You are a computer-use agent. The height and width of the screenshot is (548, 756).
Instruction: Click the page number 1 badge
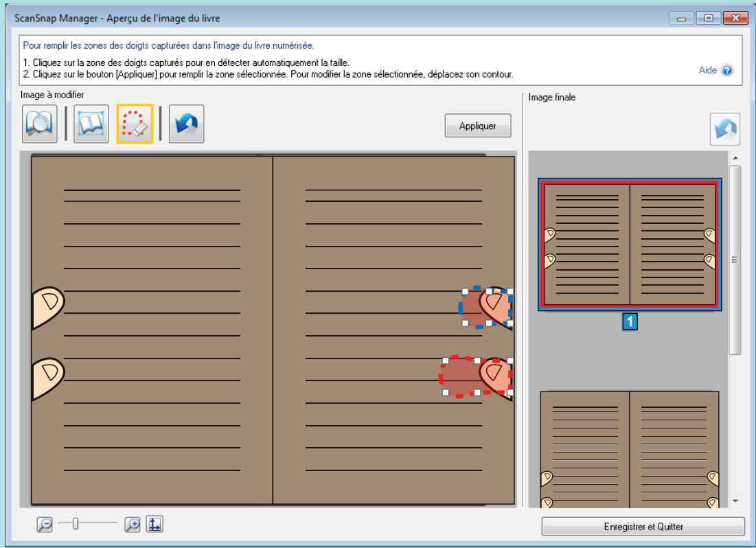[x=630, y=321]
